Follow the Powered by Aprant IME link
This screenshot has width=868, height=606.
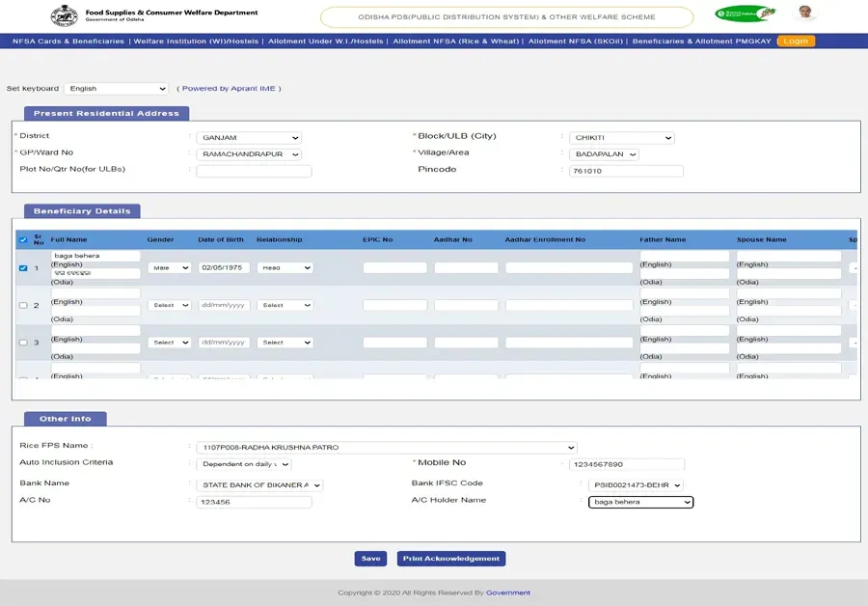click(229, 89)
